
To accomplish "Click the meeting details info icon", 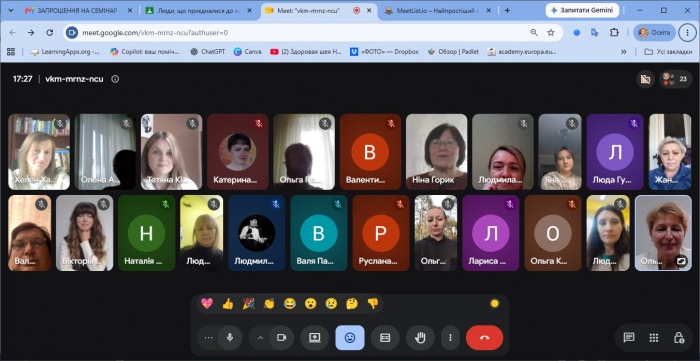I will click(115, 79).
